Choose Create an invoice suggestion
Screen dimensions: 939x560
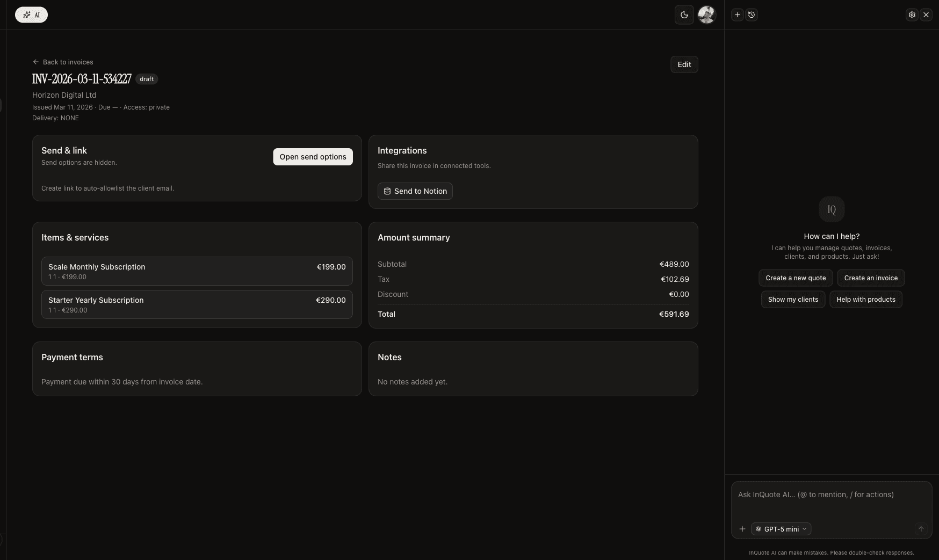pyautogui.click(x=871, y=278)
